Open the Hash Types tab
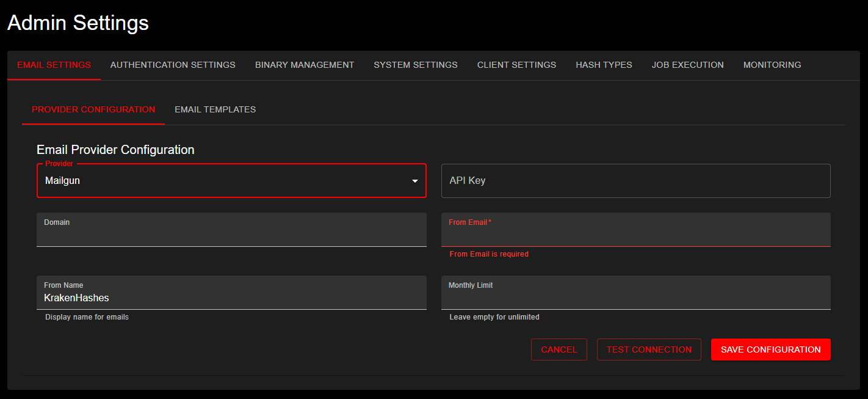868x399 pixels. pos(604,65)
